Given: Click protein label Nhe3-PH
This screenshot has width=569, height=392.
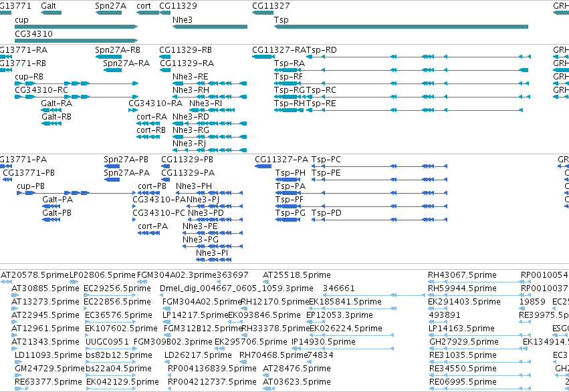Looking at the screenshot, I should pos(194,186).
